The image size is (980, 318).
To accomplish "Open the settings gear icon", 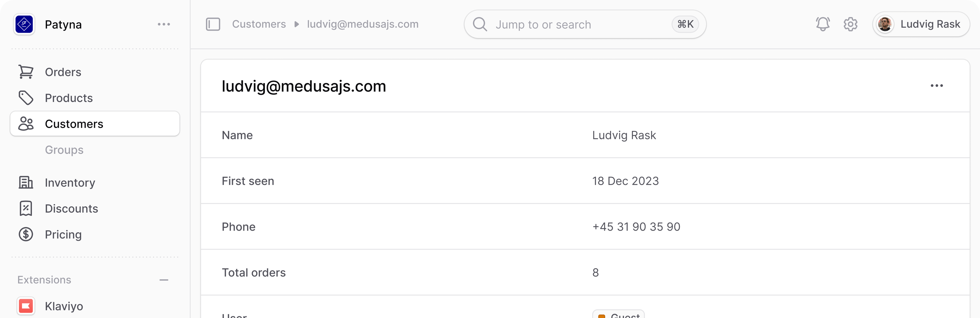I will (850, 24).
